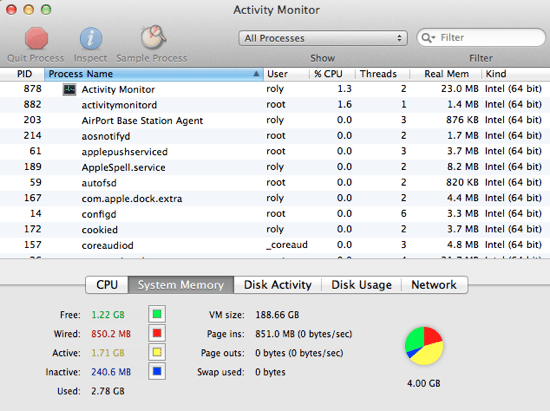550x411 pixels.
Task: Click the Used 2.78 GB value
Action: (x=108, y=391)
